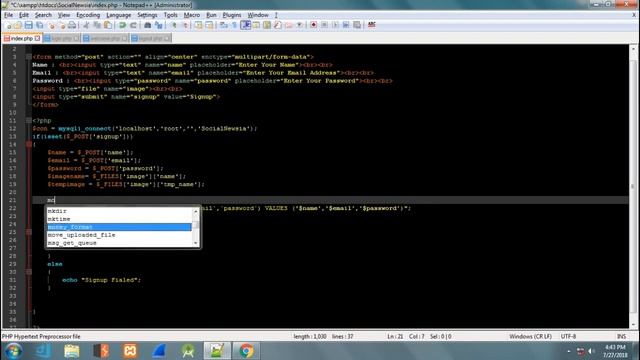Collapse the PHP block fold marker on line 11

coord(29,120)
